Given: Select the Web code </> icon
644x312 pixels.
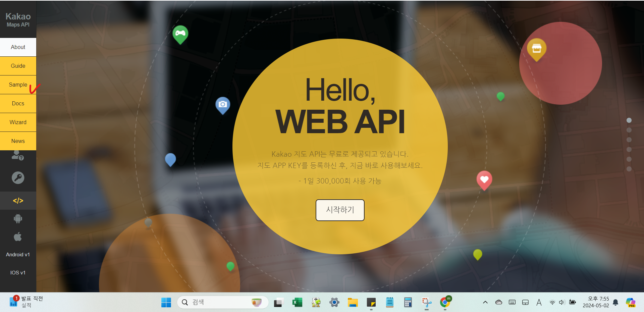Looking at the screenshot, I should (18, 201).
